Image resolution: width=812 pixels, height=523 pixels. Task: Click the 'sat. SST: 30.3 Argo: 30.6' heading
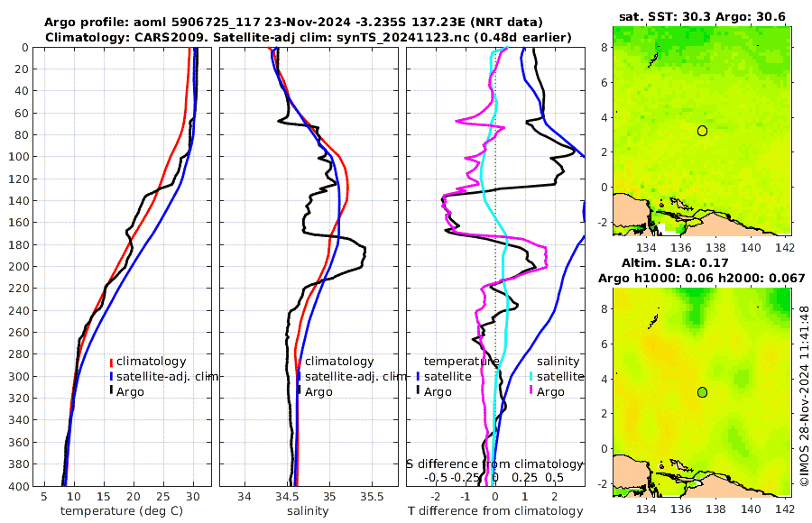coord(702,16)
